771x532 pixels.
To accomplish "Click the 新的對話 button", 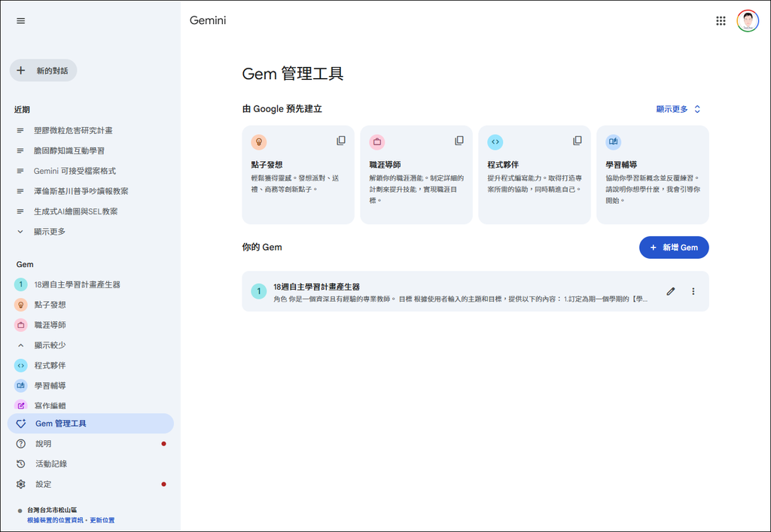I will coord(43,70).
